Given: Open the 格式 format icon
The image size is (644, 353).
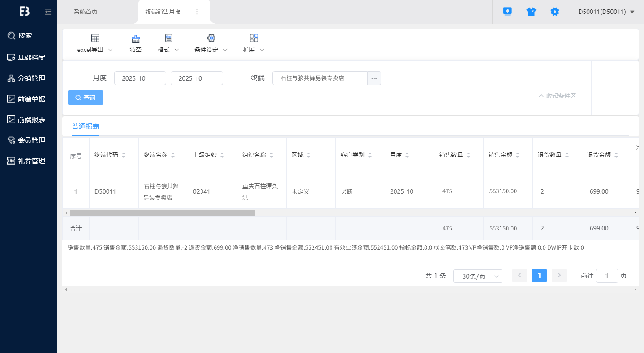Looking at the screenshot, I should [x=168, y=38].
